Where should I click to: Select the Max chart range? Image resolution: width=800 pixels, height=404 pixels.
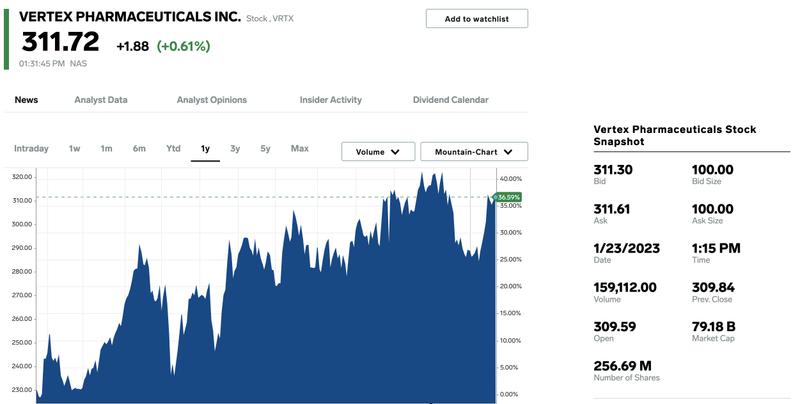tap(299, 148)
